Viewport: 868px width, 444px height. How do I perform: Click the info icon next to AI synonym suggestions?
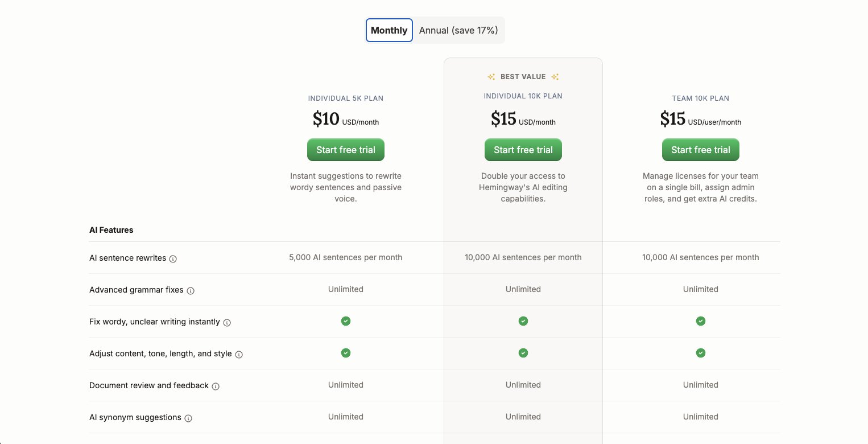[x=188, y=418]
